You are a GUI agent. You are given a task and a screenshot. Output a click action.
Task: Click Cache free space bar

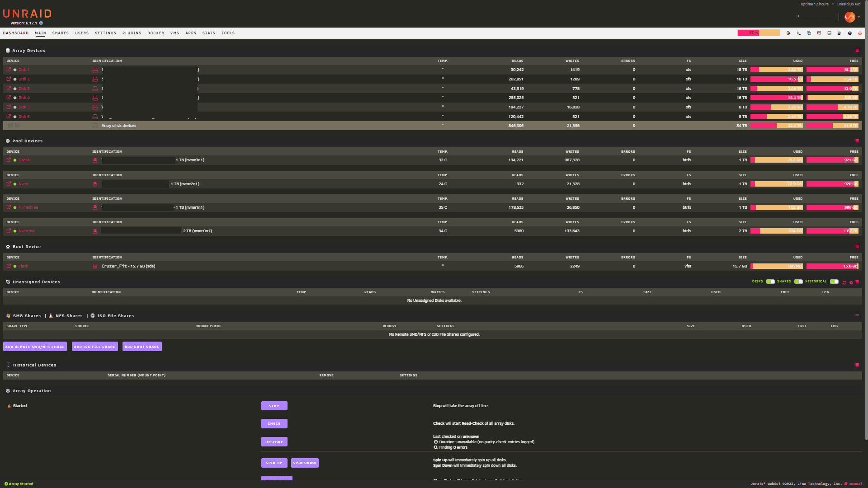pos(832,160)
